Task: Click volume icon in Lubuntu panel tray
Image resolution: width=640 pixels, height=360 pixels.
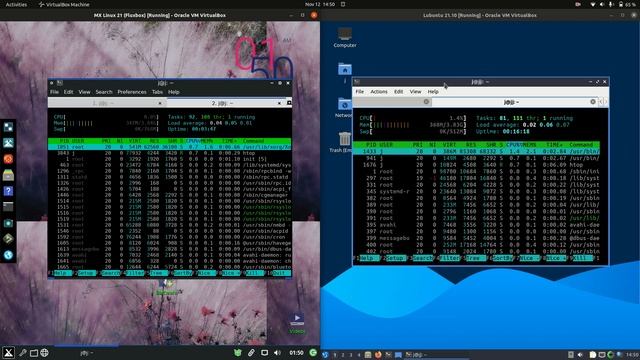Action: (580, 355)
